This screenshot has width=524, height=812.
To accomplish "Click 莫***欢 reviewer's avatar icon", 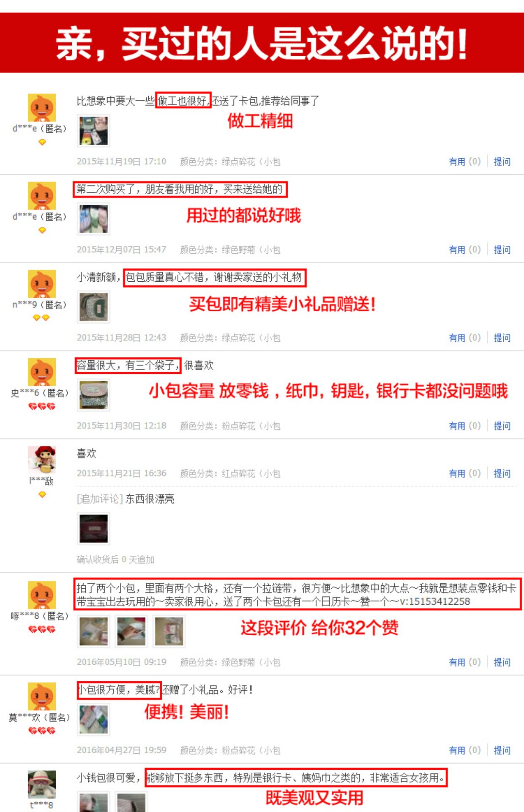I will (x=42, y=697).
